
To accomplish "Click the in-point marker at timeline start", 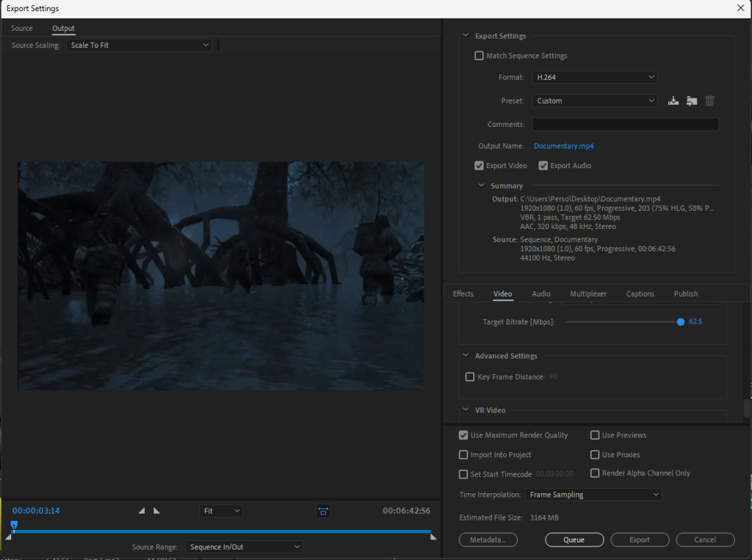I will click(x=8, y=537).
